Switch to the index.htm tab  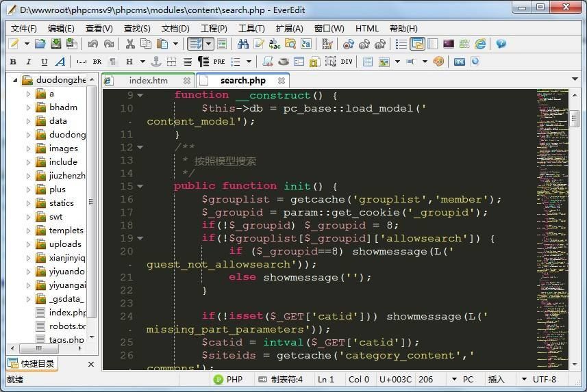coord(148,81)
